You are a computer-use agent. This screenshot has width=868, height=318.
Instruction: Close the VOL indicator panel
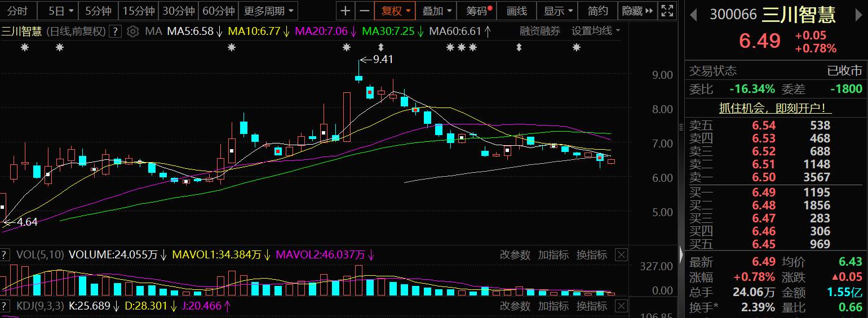click(x=621, y=255)
